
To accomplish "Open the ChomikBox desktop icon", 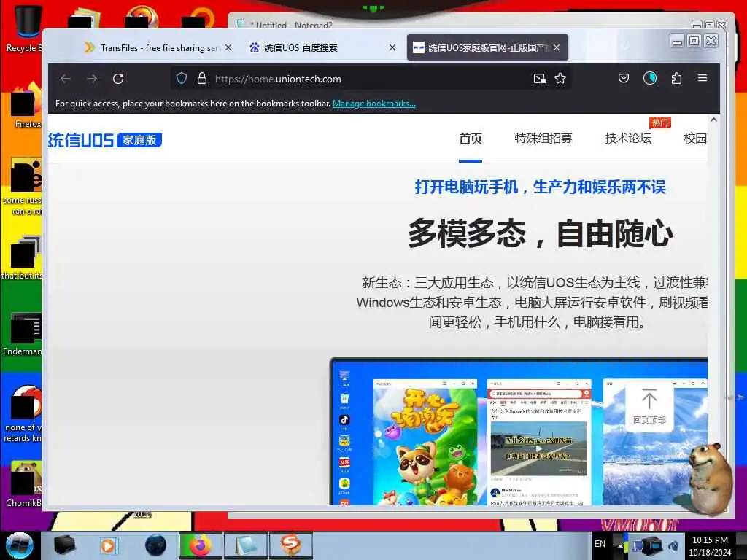I will click(x=24, y=484).
